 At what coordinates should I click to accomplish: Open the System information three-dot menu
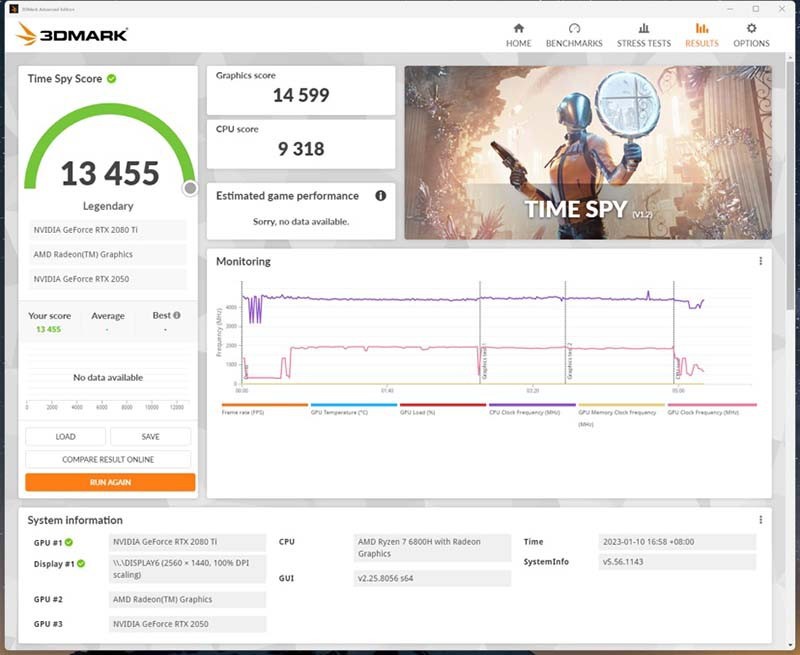pyautogui.click(x=761, y=519)
